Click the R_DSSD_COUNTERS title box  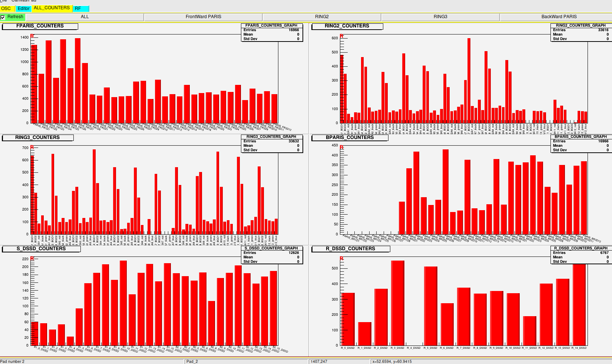pos(351,249)
